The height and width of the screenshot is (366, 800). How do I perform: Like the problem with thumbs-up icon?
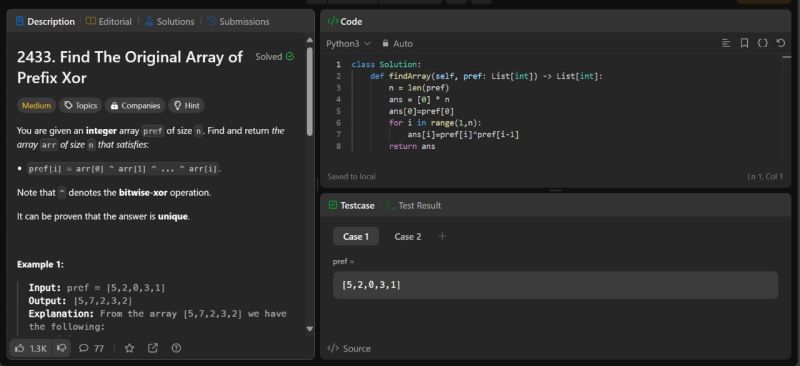(31, 348)
